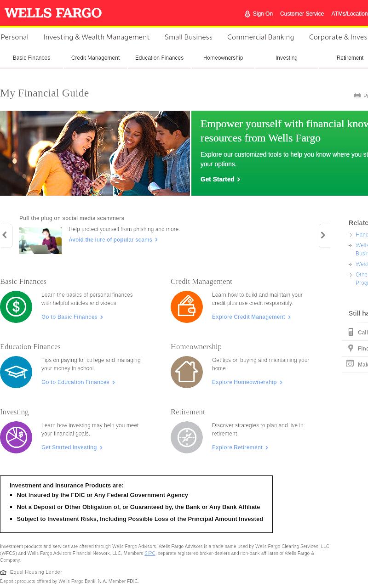Click the Homeownership section heading
The image size is (368, 588).
tap(196, 347)
